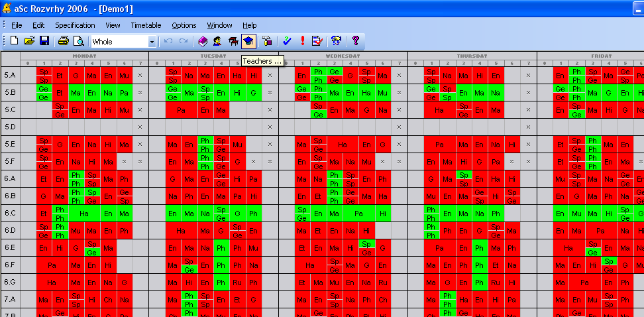Click the blue checkmark verification icon
The image size is (644, 317).
(287, 41)
